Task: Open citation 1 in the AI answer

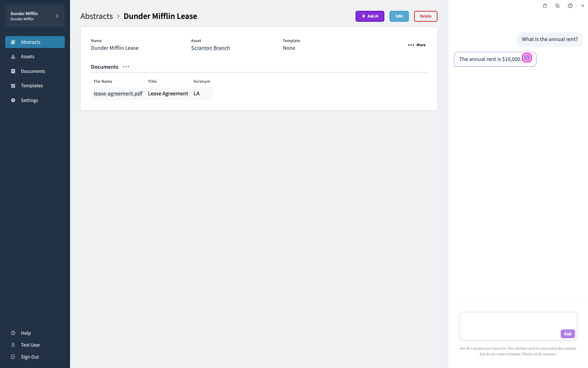Action: 527,58
